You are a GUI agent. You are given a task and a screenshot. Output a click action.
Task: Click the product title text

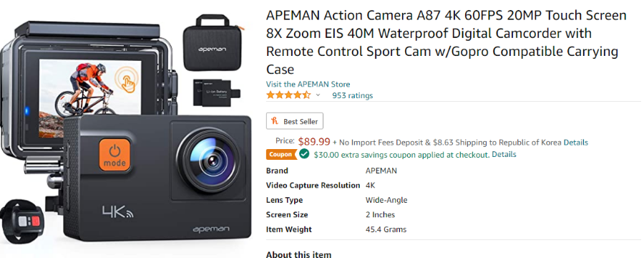(x=447, y=42)
